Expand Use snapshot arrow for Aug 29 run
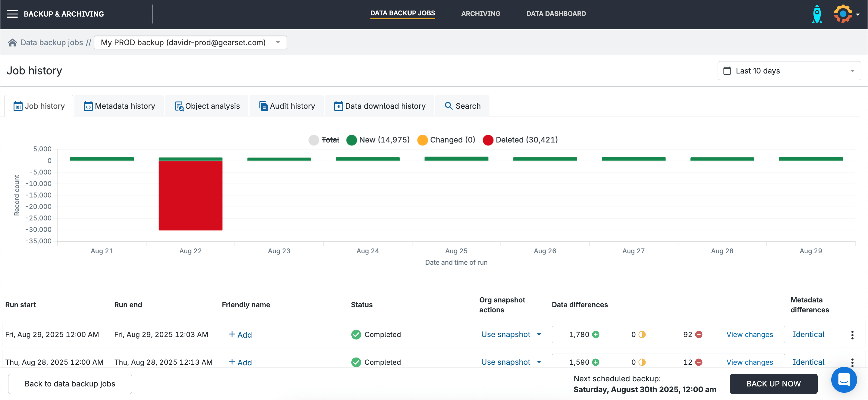Image resolution: width=868 pixels, height=400 pixels. [x=539, y=334]
